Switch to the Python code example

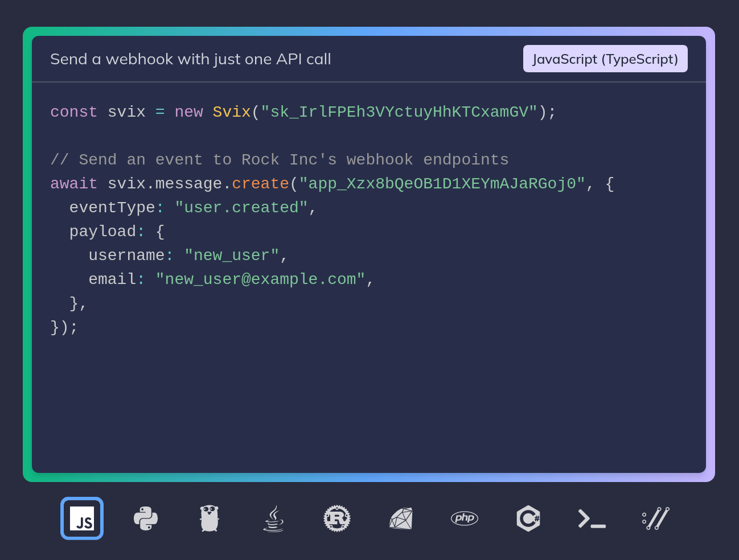click(x=146, y=518)
